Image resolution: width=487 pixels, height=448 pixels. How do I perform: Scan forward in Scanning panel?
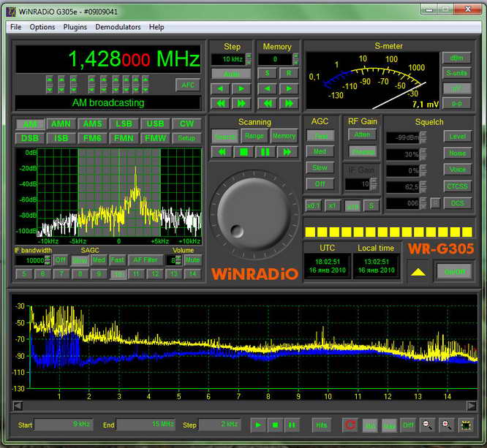(x=287, y=152)
